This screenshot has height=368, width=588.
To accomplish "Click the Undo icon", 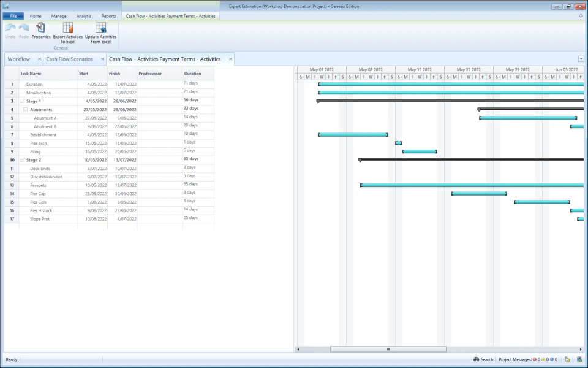I will 10,28.
